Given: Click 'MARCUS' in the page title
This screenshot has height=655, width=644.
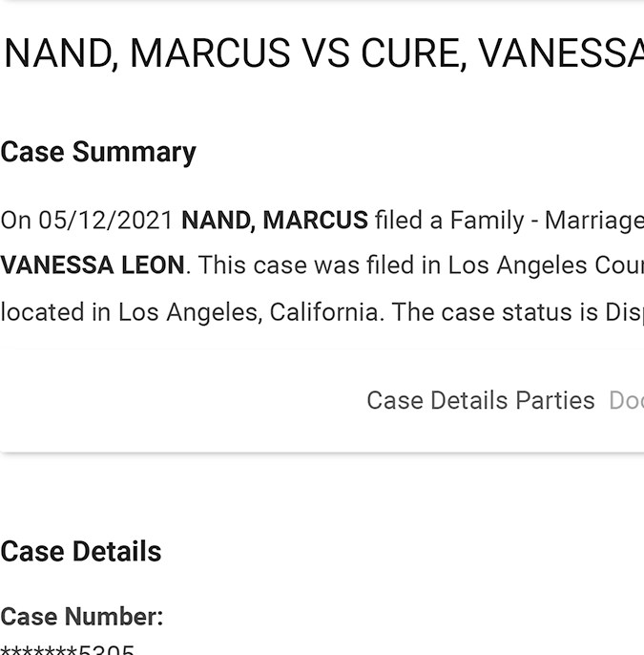Looking at the screenshot, I should [210, 54].
